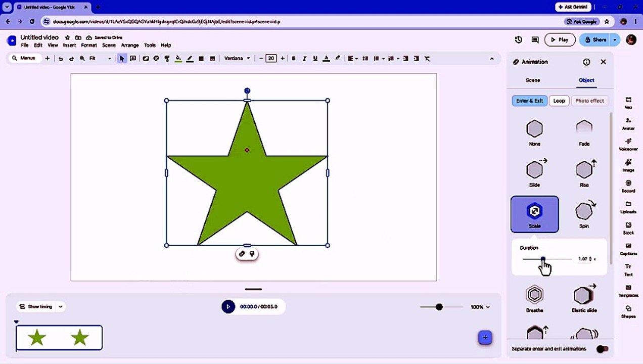Choose the None animation
Image resolution: width=643 pixels, height=364 pixels.
click(x=534, y=132)
